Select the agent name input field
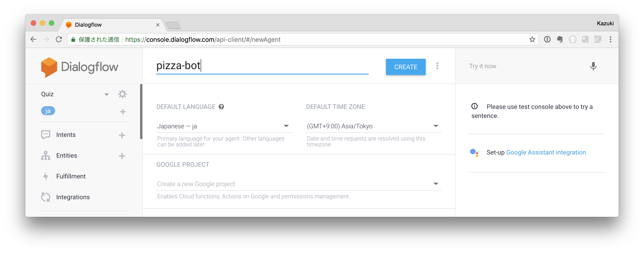Image resolution: width=644 pixels, height=253 pixels. (263, 66)
